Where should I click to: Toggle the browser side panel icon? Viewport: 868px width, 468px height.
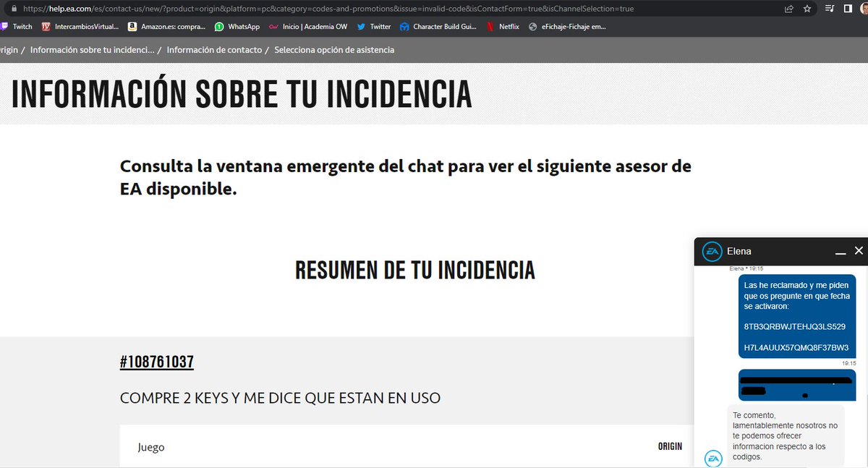pos(847,9)
